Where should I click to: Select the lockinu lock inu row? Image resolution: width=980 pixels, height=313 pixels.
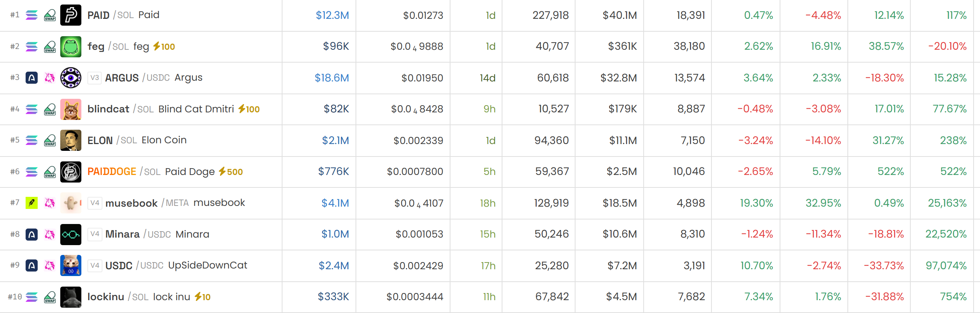point(490,297)
